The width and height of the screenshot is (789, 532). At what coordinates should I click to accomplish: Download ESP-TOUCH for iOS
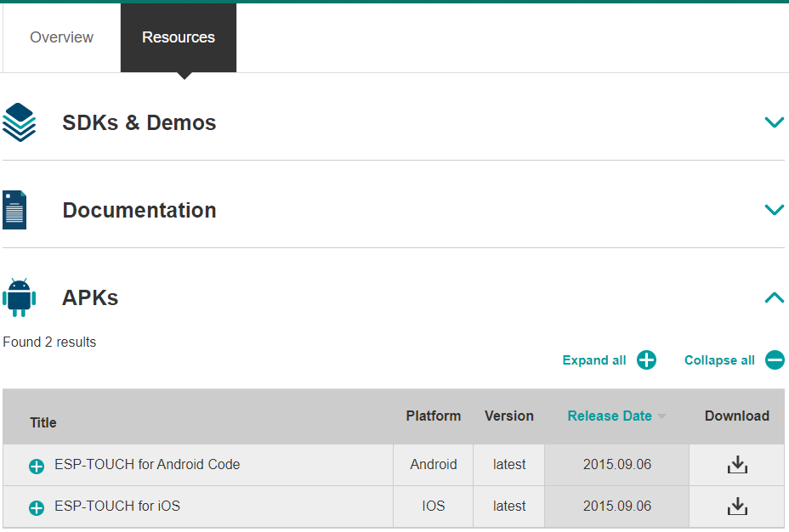point(737,507)
